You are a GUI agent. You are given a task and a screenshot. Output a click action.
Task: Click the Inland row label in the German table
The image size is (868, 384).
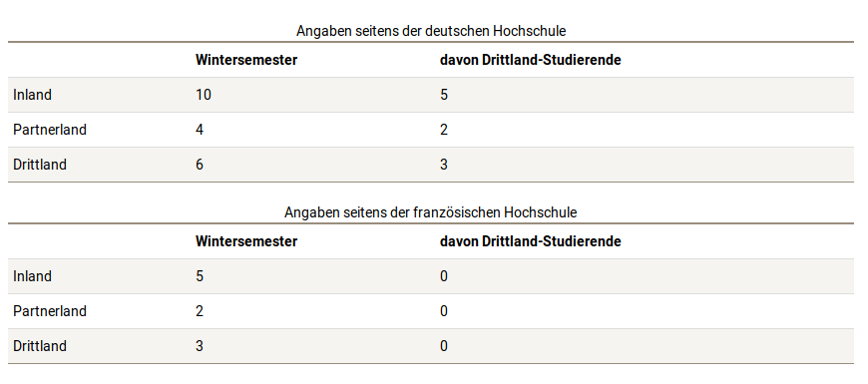pyautogui.click(x=32, y=95)
